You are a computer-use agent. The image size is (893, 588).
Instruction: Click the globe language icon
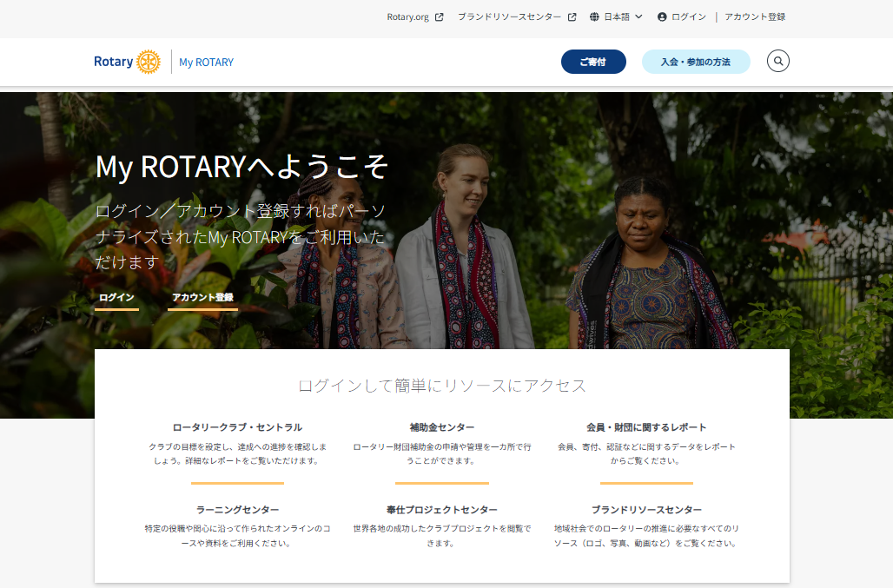click(x=595, y=17)
